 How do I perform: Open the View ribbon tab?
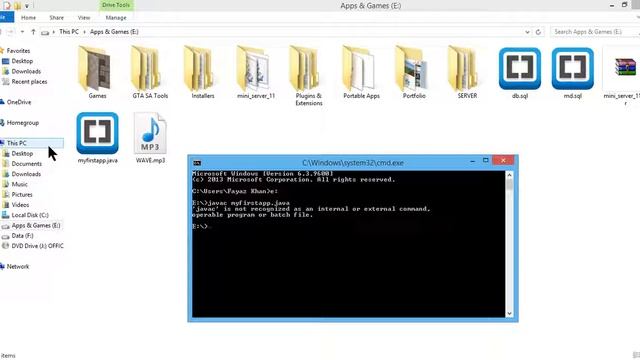(x=84, y=18)
